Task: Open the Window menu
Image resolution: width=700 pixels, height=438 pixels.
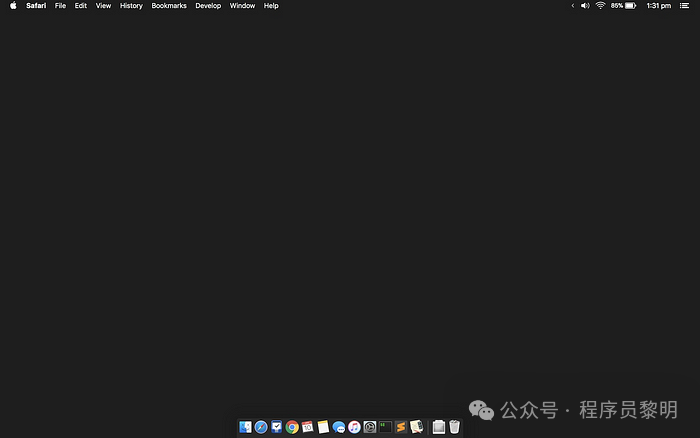Action: pos(242,6)
